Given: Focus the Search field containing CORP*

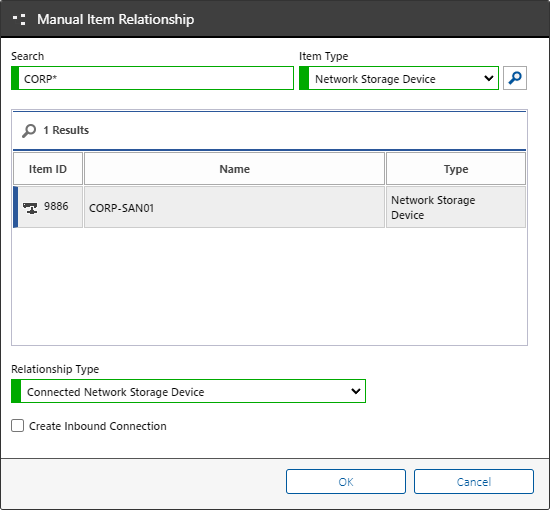Looking at the screenshot, I should pyautogui.click(x=153, y=78).
